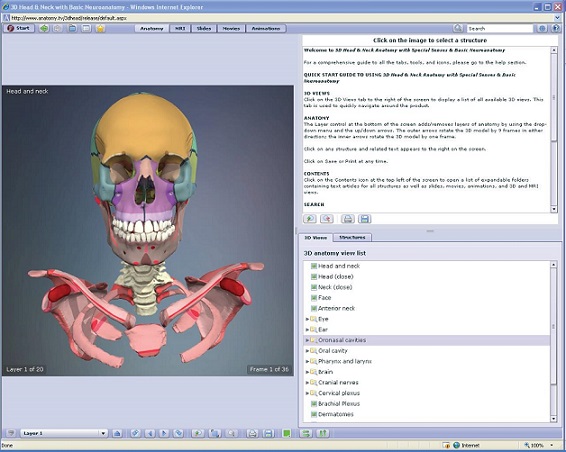The width and height of the screenshot is (566, 452).
Task: Expand the Oronasal cavities folder
Action: click(x=307, y=340)
